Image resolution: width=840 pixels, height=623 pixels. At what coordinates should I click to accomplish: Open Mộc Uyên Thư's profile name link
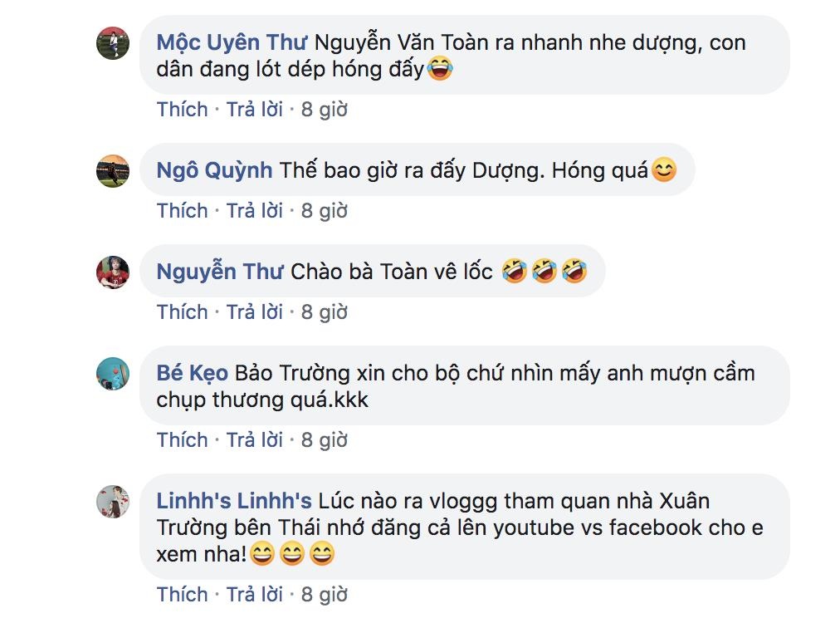(232, 42)
